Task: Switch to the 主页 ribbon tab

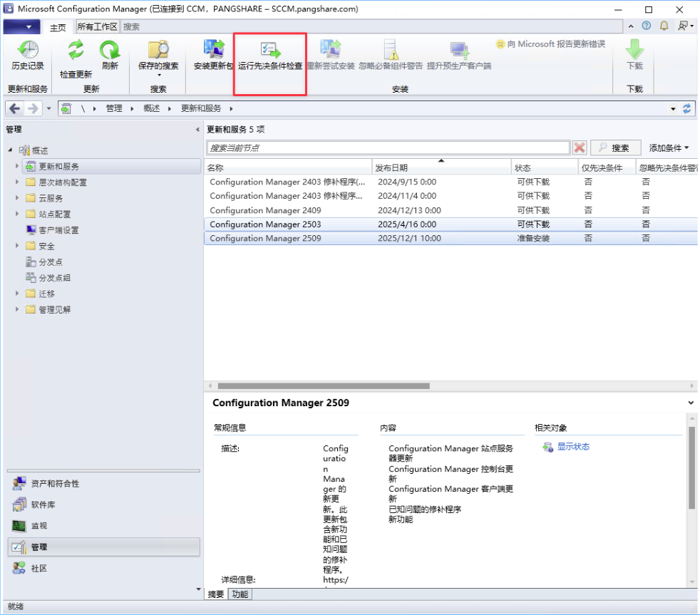Action: 58,28
